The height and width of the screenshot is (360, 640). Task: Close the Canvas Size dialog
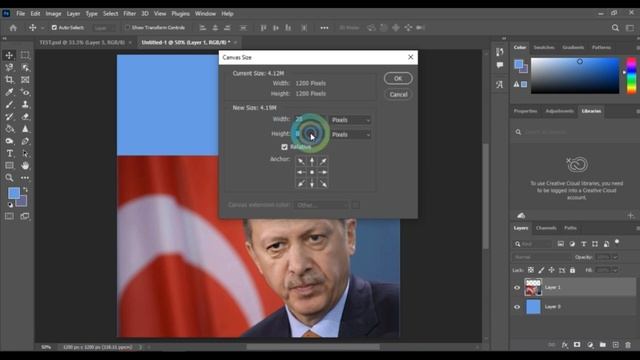pyautogui.click(x=411, y=57)
